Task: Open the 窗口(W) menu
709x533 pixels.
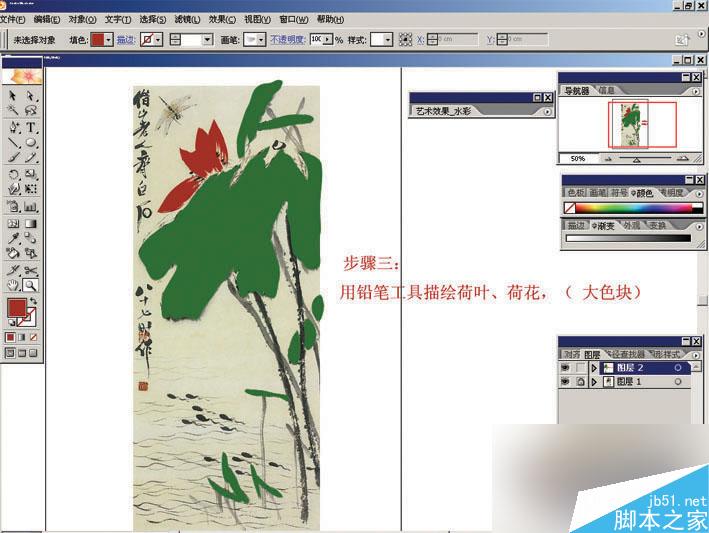Action: click(293, 19)
